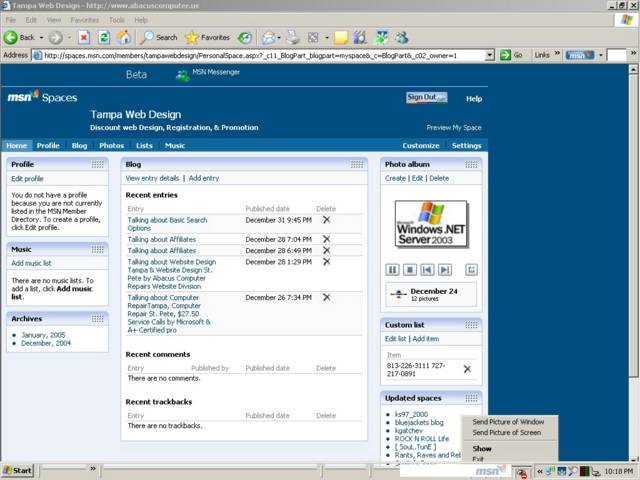The image size is (640, 480).
Task: Click the Windows .NET Server 2003 photo
Action: (431, 224)
